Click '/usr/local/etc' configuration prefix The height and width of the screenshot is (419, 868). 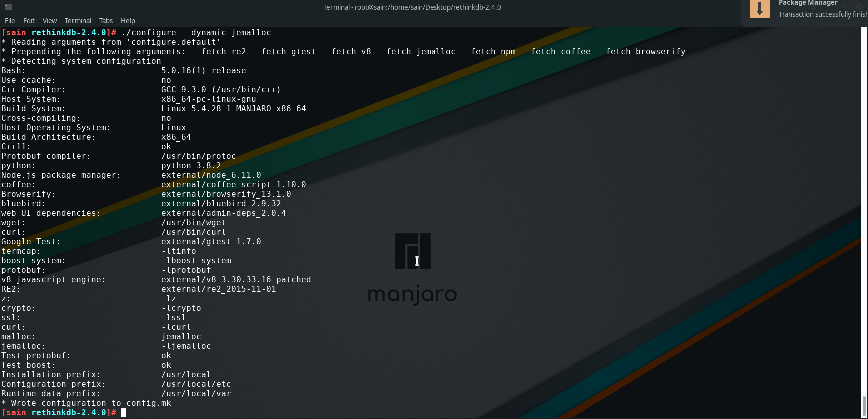pos(196,384)
